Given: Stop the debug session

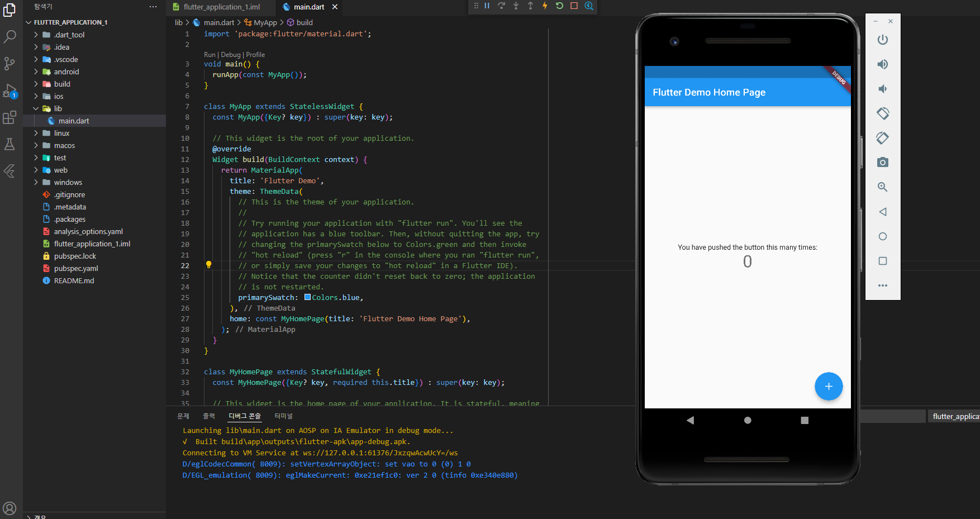Looking at the screenshot, I should (574, 6).
